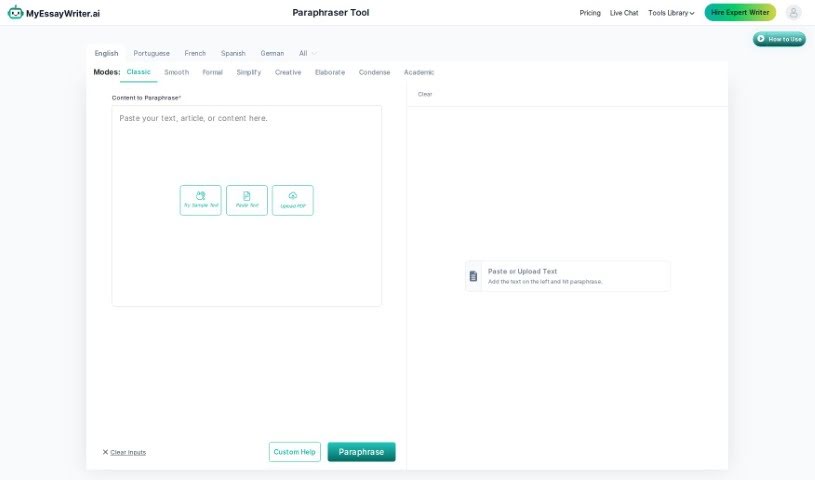Open the Pricing page link

590,13
